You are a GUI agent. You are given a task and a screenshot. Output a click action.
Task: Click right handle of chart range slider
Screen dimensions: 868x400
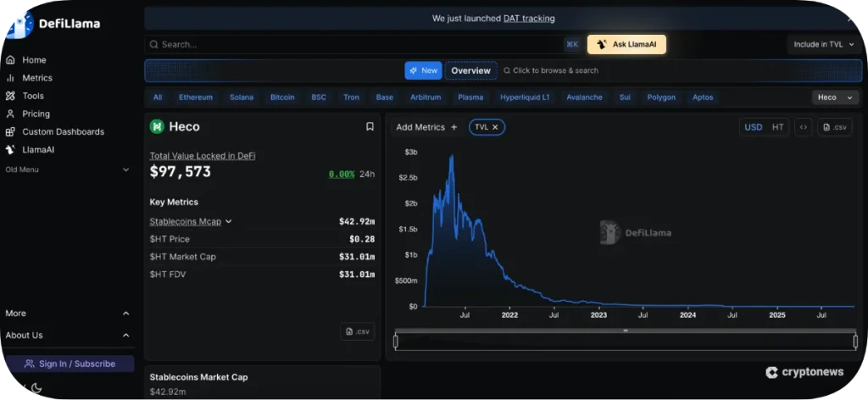click(x=855, y=342)
